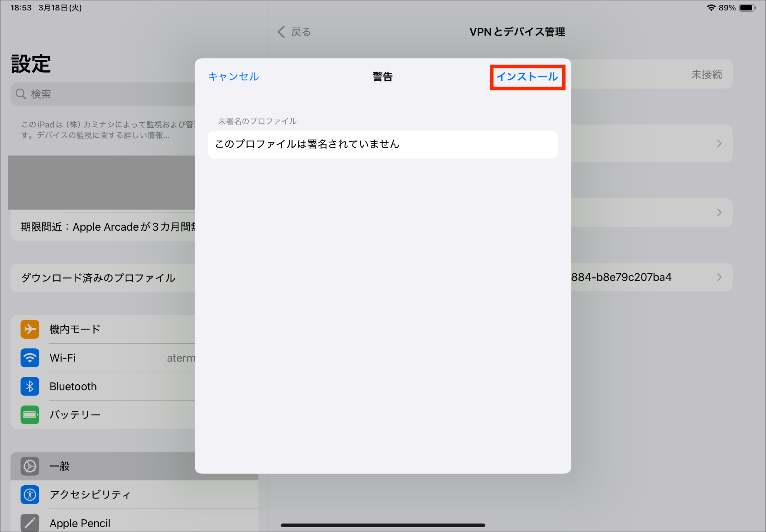766x532 pixels.
Task: Tap インストール to install profile
Action: (527, 77)
